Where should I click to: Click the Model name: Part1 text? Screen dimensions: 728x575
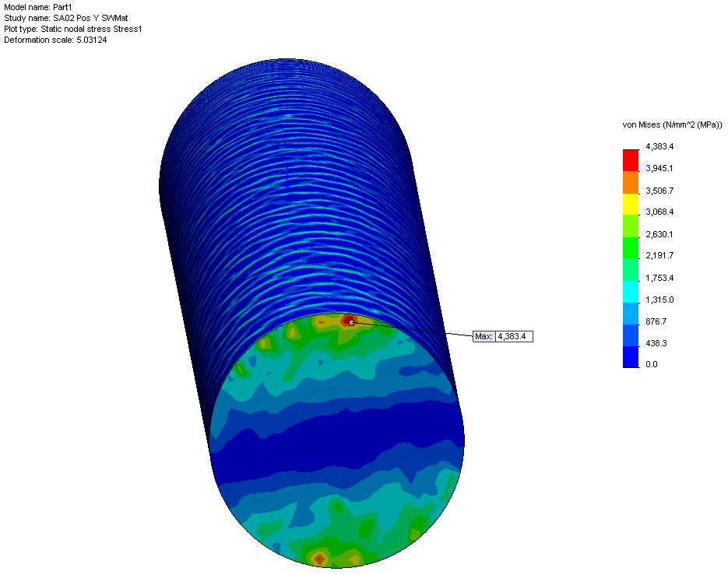38,8
